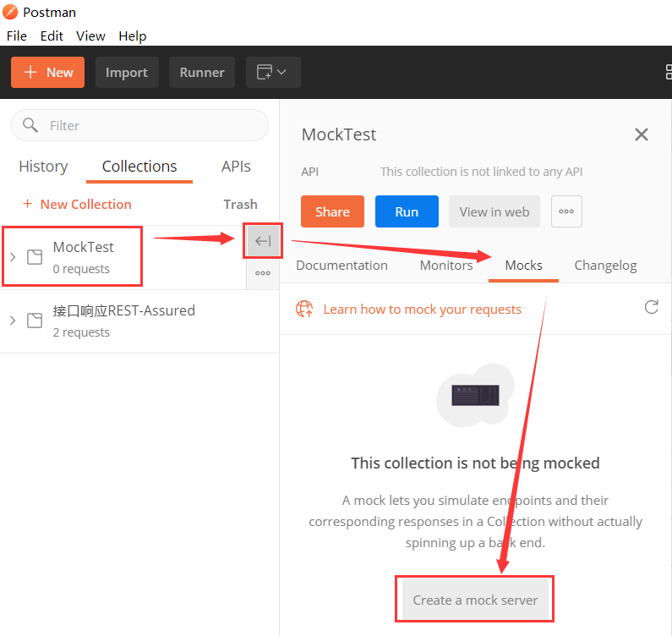
Task: Switch to the Monitors tab
Action: click(x=446, y=265)
